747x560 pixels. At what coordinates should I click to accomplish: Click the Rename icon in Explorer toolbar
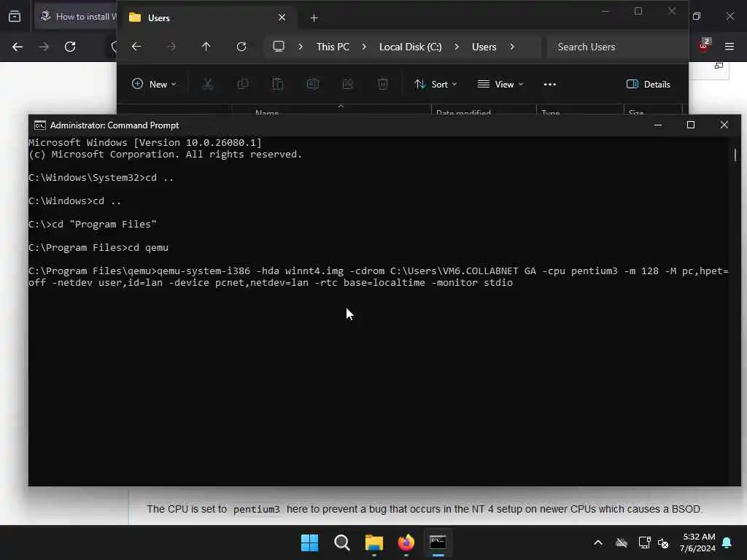pos(312,85)
